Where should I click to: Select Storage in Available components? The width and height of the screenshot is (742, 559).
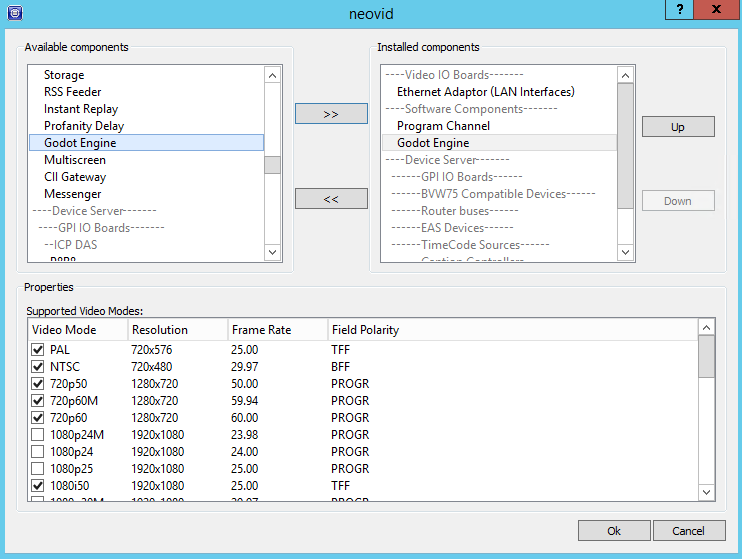pyautogui.click(x=147, y=75)
